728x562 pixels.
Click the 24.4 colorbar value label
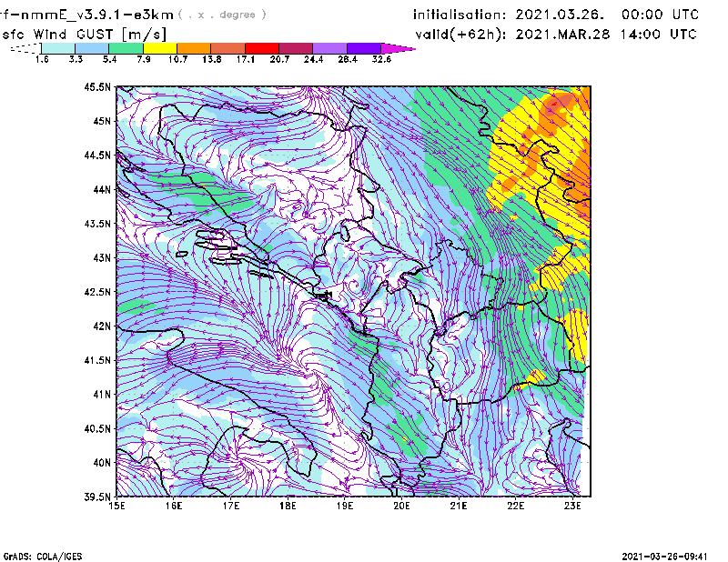point(313,59)
